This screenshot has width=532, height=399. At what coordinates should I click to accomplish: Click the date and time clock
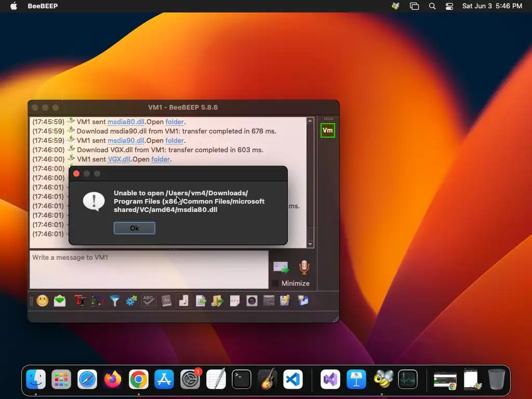(492, 6)
